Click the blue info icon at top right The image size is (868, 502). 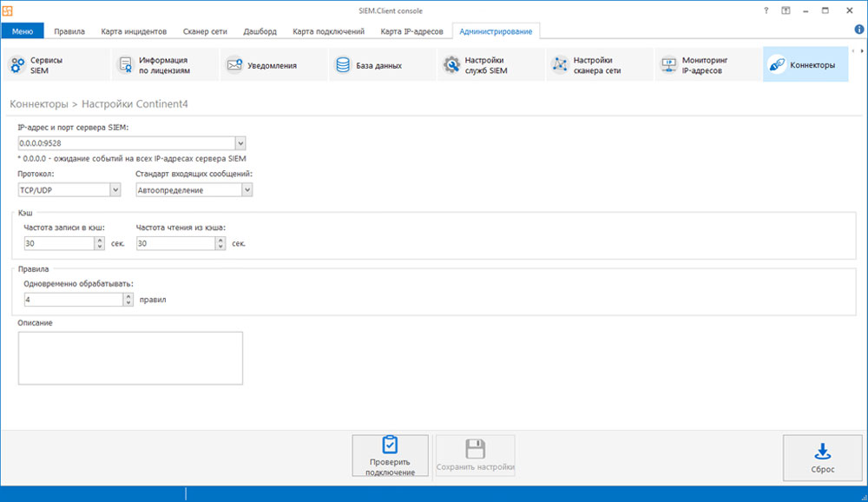(x=859, y=30)
